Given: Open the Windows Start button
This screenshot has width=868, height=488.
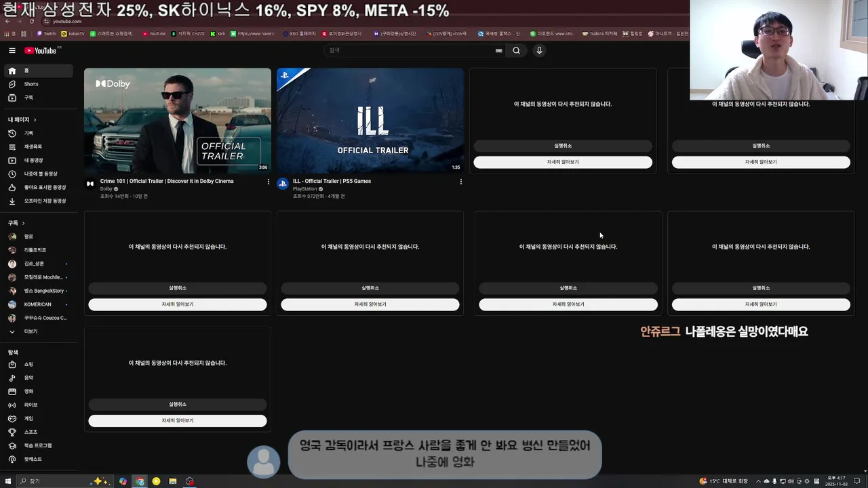Looking at the screenshot, I should coord(7,481).
